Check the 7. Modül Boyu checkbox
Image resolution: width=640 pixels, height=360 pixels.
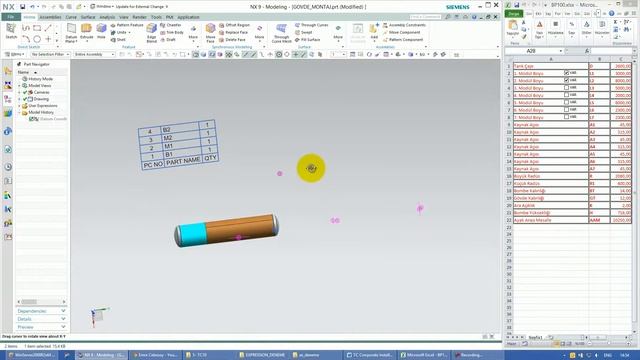point(567,117)
